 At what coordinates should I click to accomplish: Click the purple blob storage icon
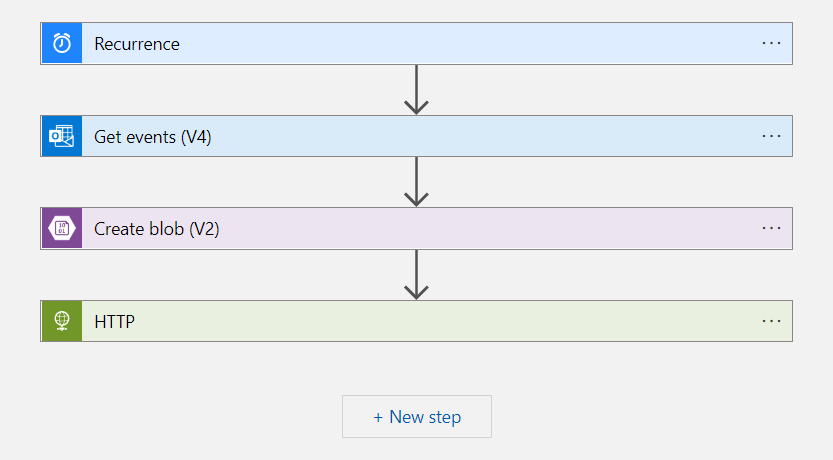coord(62,229)
